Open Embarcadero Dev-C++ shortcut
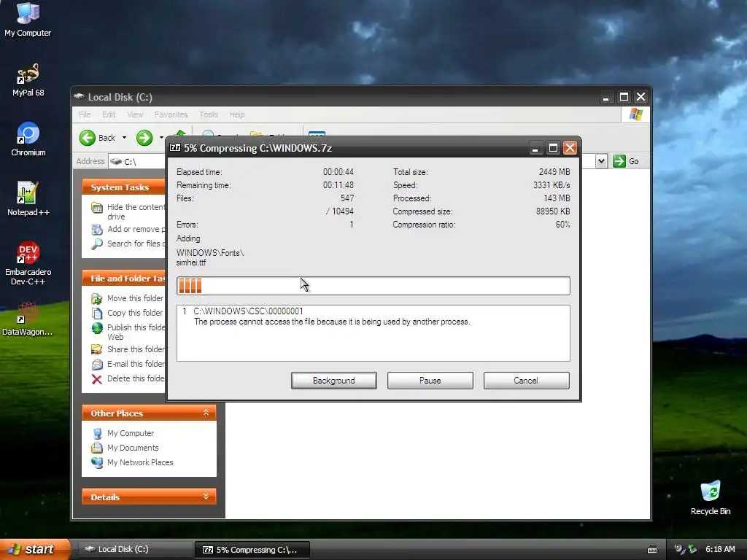 (x=28, y=263)
